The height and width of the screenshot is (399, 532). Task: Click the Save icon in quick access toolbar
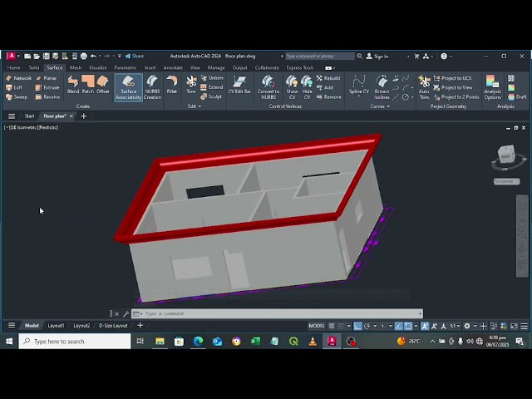click(47, 56)
